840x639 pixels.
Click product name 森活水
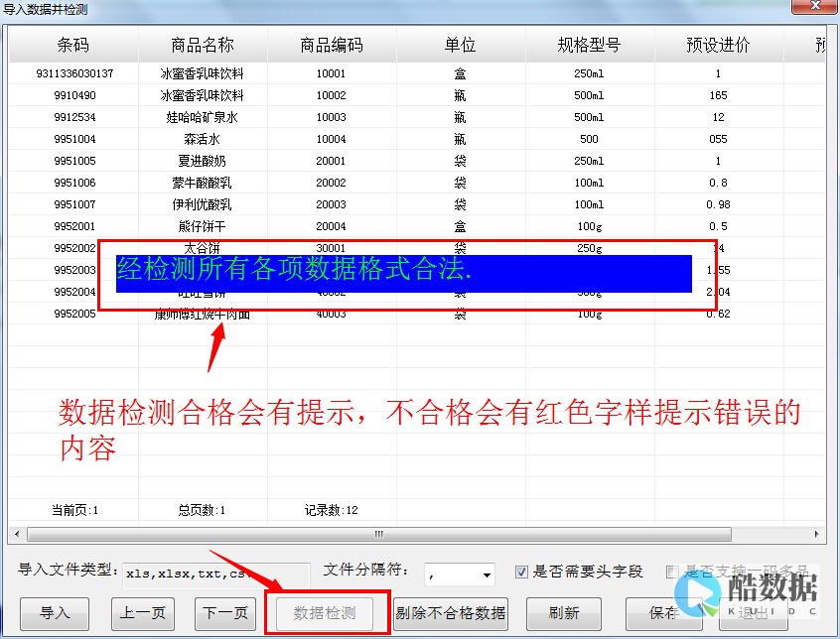(202, 139)
